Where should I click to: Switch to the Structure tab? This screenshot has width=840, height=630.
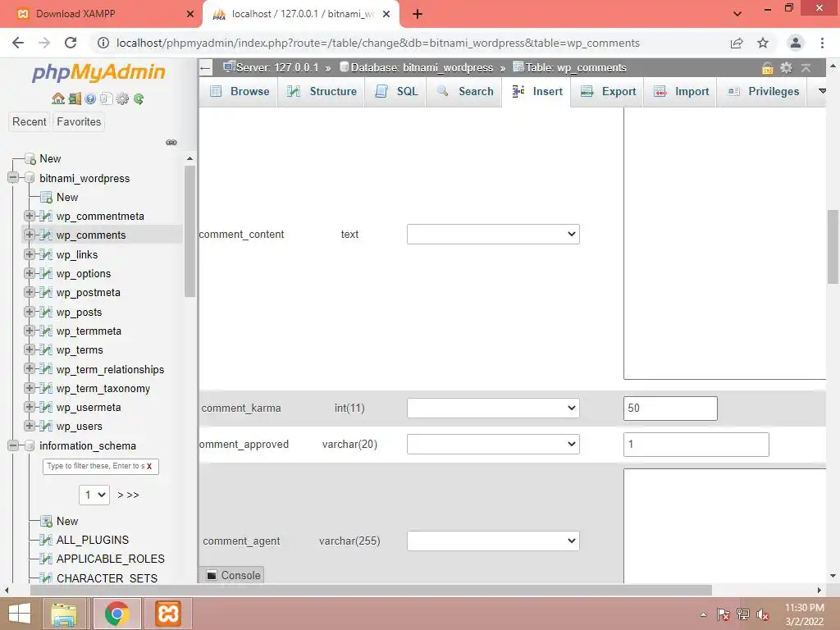[x=322, y=92]
